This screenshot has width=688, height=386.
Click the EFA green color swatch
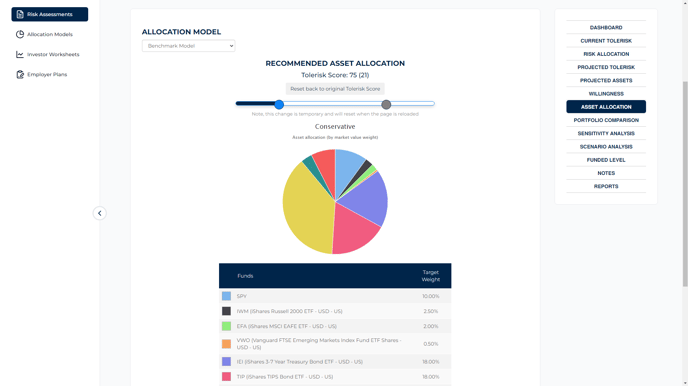(x=226, y=326)
